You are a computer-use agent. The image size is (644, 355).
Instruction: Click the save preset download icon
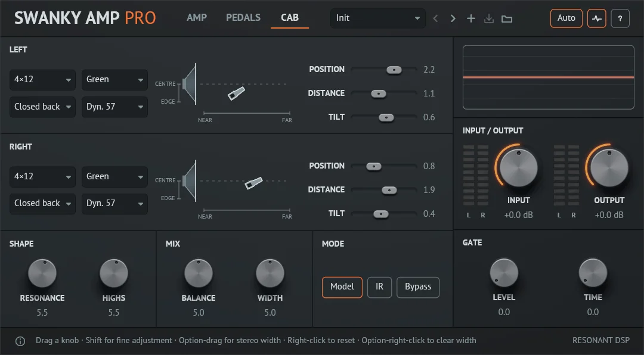(x=489, y=18)
